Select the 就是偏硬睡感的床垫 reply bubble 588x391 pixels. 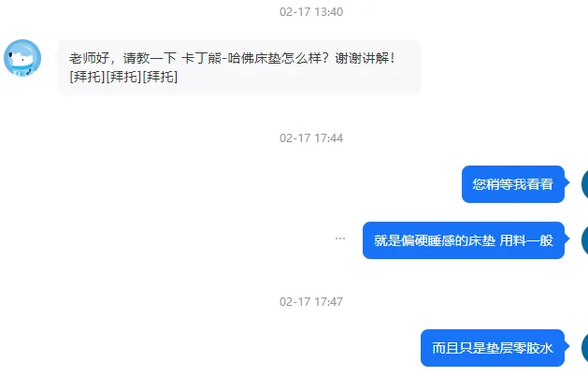464,240
